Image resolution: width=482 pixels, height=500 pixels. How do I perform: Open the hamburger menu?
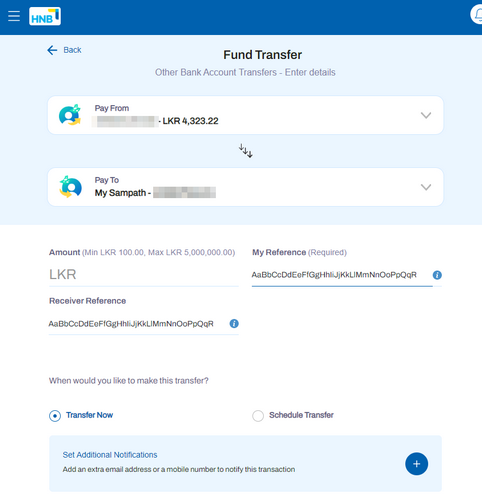(14, 16)
